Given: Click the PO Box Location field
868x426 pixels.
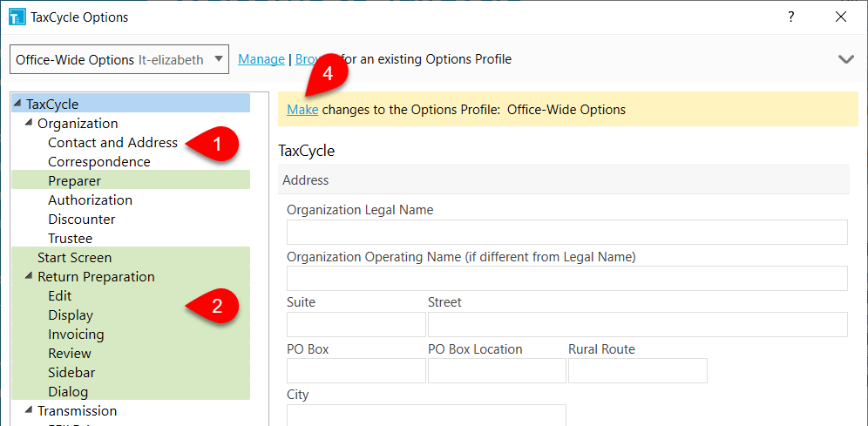Looking at the screenshot, I should pyautogui.click(x=497, y=371).
